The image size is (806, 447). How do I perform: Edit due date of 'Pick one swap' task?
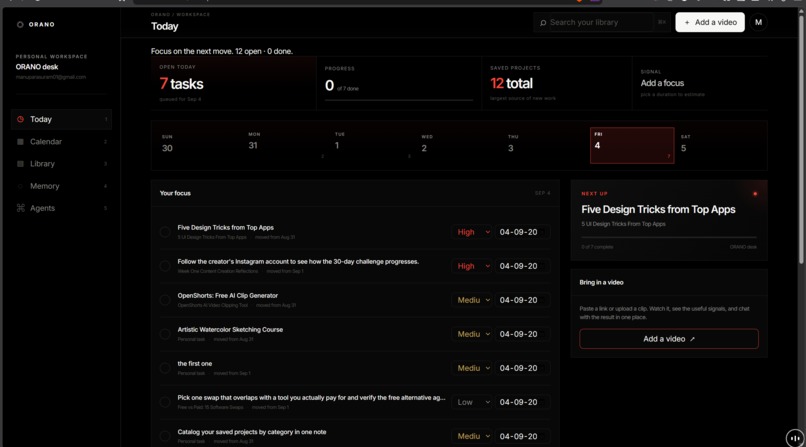click(x=522, y=402)
